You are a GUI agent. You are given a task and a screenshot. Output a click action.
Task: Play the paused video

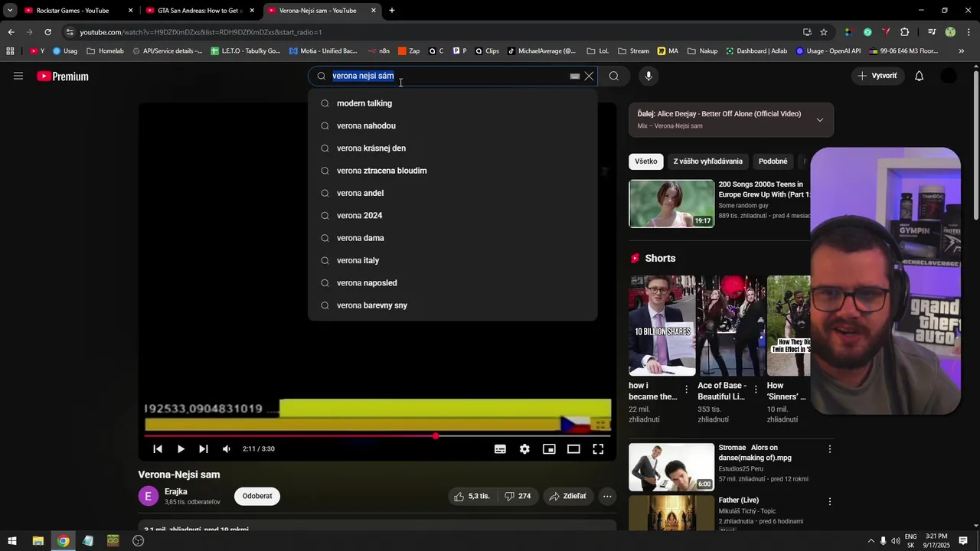coord(181,449)
